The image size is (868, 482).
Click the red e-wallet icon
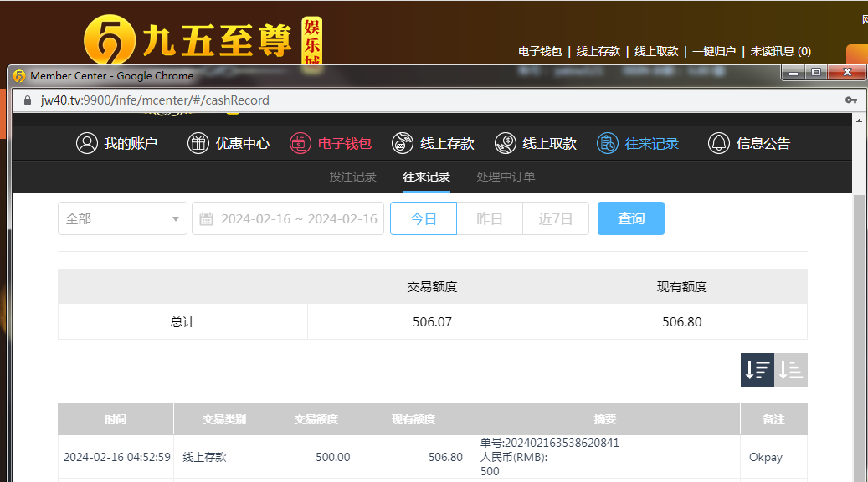300,143
